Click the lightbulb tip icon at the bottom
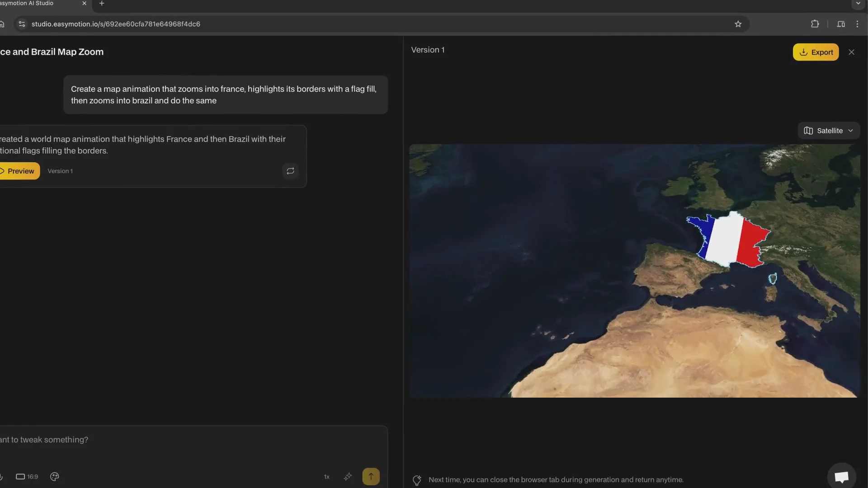The image size is (868, 488). (417, 480)
